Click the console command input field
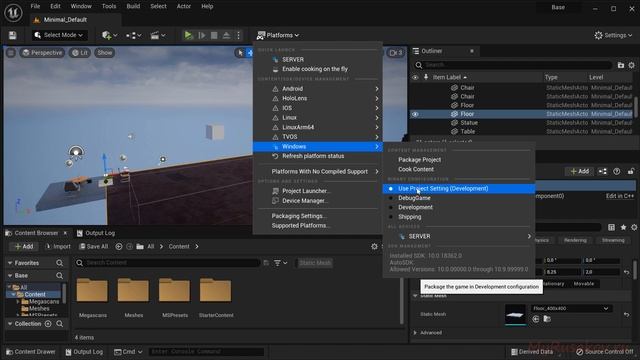The height and width of the screenshot is (360, 640). (206, 351)
